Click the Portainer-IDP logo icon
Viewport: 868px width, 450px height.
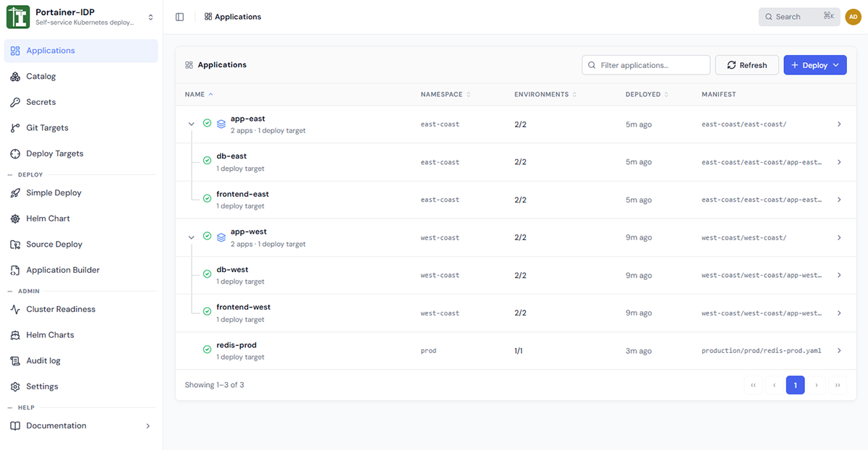pyautogui.click(x=17, y=17)
